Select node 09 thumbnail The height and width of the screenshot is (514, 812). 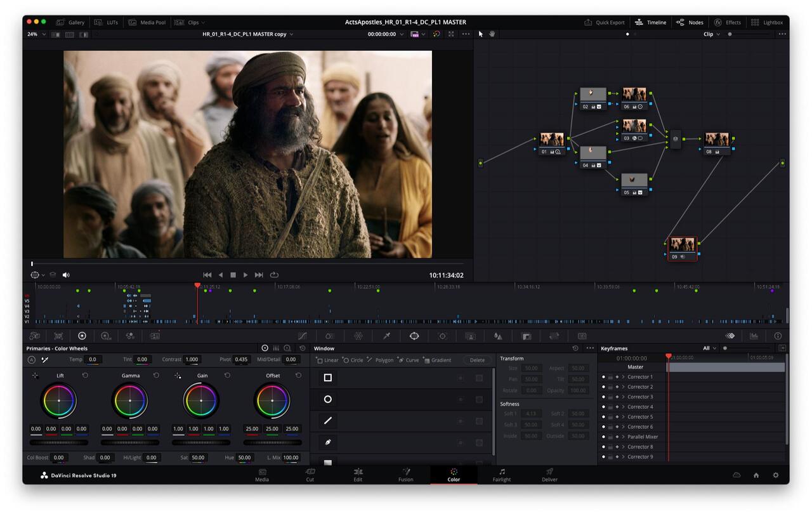[x=683, y=244]
